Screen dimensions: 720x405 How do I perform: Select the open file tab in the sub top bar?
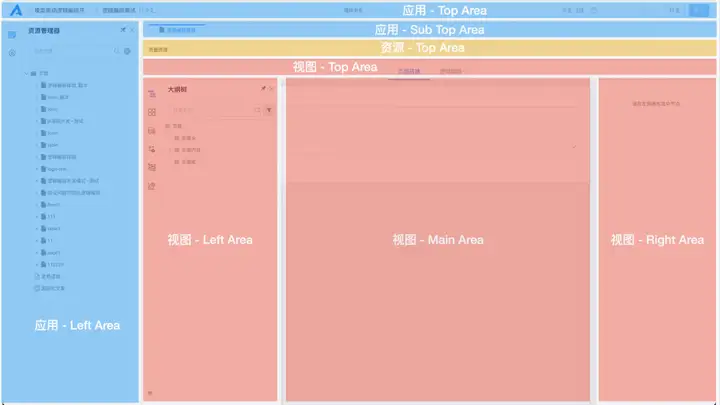coord(177,30)
